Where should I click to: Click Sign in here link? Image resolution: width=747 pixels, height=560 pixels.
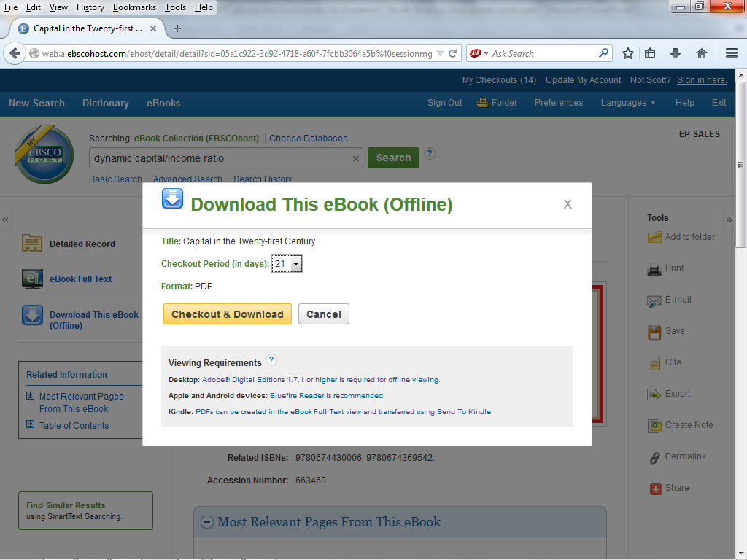tap(703, 80)
